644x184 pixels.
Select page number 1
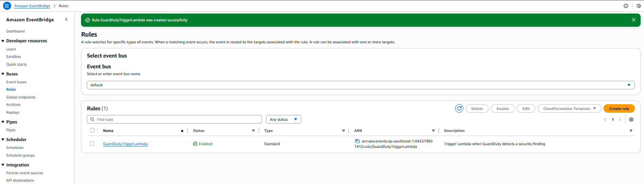(x=613, y=119)
